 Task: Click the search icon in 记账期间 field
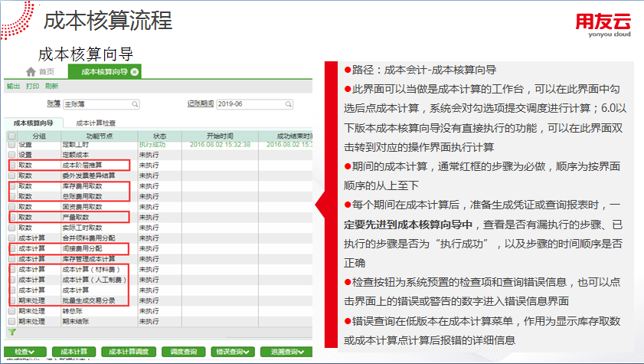point(287,103)
